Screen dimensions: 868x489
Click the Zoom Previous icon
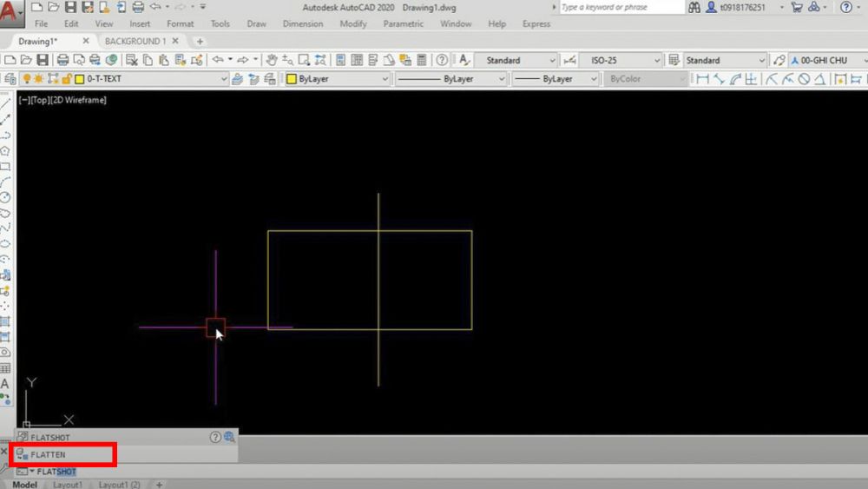coord(320,60)
